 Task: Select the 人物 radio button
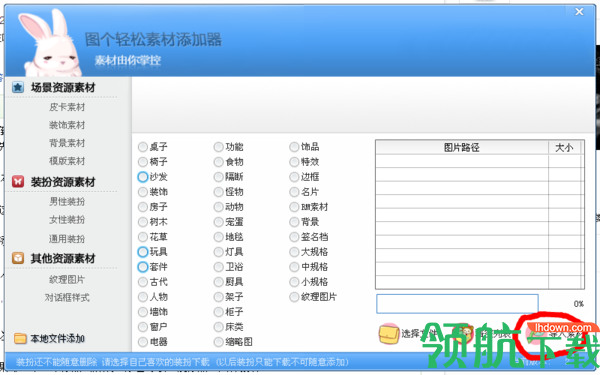point(143,297)
